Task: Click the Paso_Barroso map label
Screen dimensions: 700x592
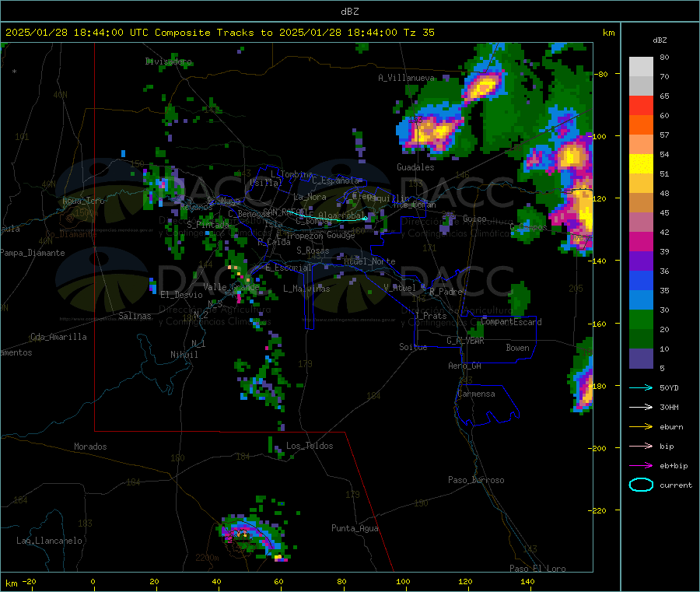Action: 476,480
